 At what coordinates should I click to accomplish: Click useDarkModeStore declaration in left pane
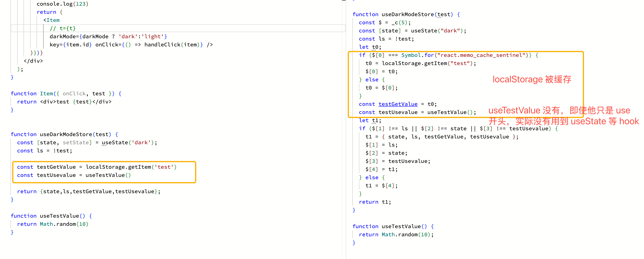coord(64,135)
